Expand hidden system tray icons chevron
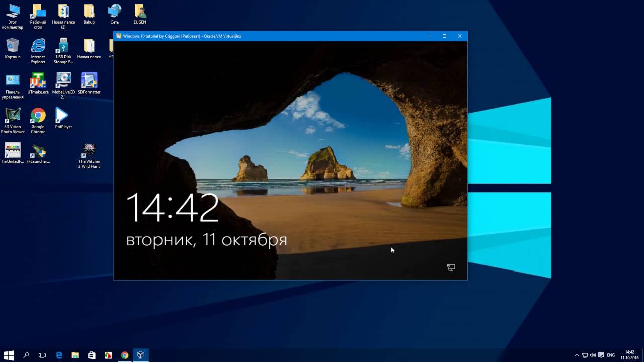The height and width of the screenshot is (362, 644). click(577, 355)
